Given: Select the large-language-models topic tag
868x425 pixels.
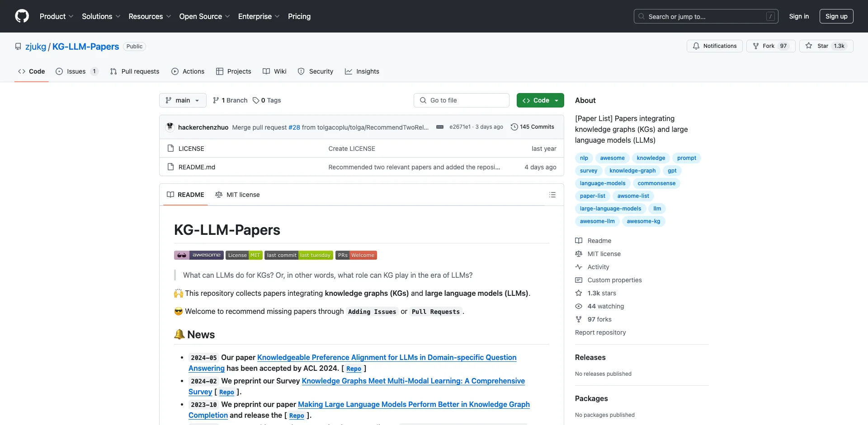Looking at the screenshot, I should point(610,209).
